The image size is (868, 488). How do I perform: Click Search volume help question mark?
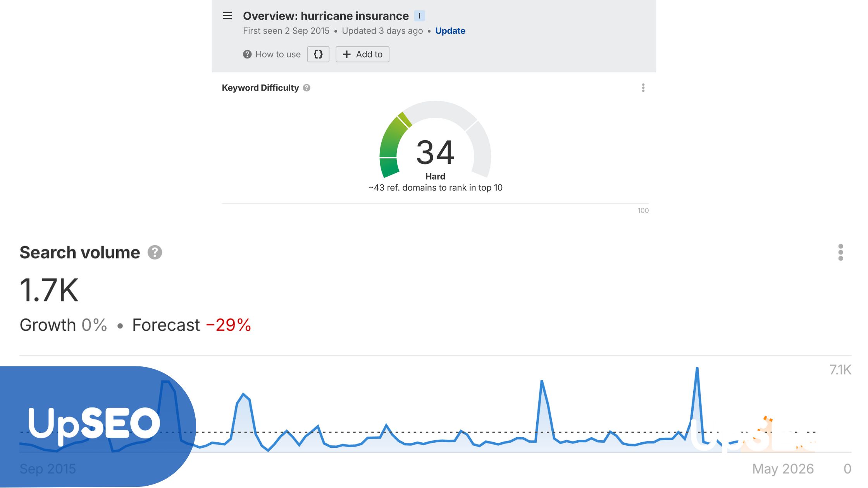[x=155, y=253]
